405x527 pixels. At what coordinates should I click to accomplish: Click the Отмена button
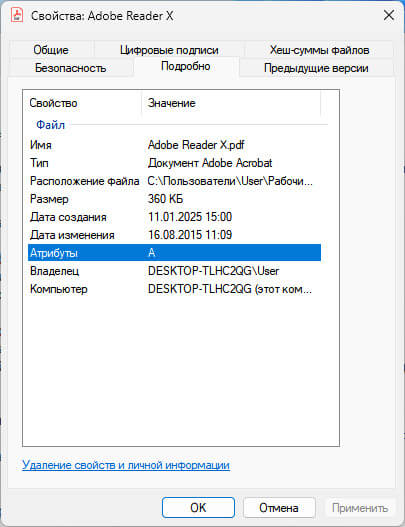point(279,508)
